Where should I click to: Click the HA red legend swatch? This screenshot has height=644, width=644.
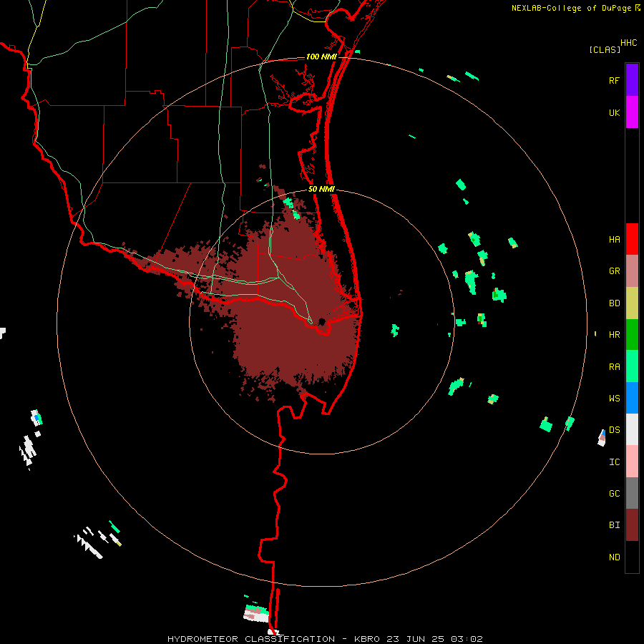tap(632, 239)
